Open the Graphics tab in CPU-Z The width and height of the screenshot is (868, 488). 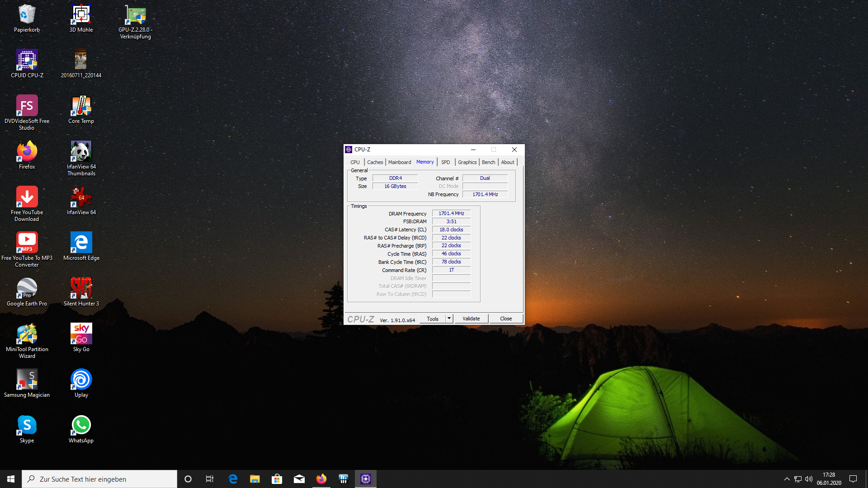click(x=467, y=162)
